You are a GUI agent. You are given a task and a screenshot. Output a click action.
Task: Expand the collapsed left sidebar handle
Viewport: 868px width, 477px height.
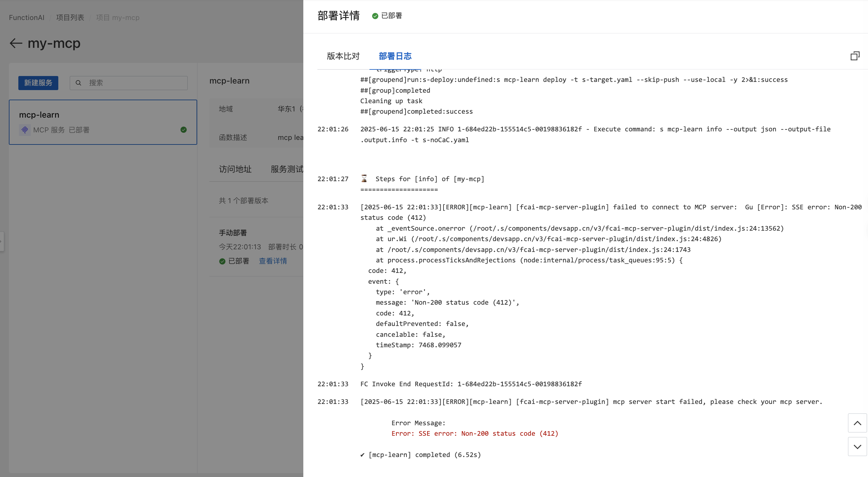tap(2, 241)
